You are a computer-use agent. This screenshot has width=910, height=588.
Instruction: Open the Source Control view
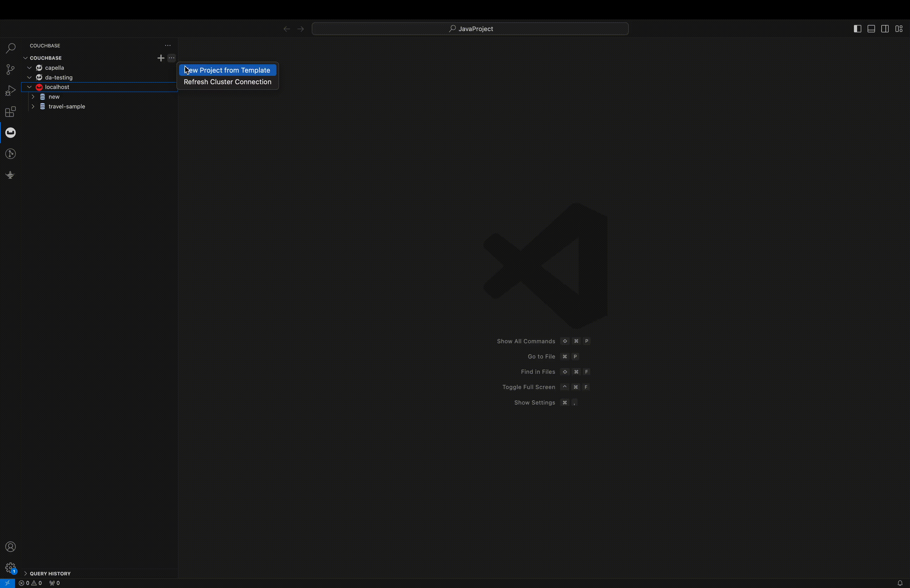click(10, 69)
